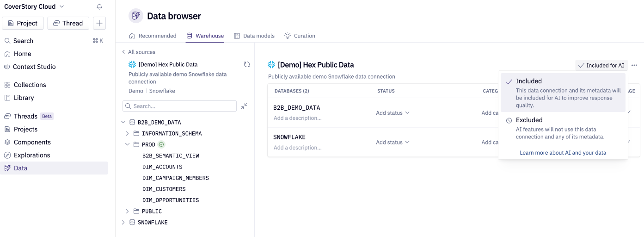Click the plus button next to Thread

[99, 23]
